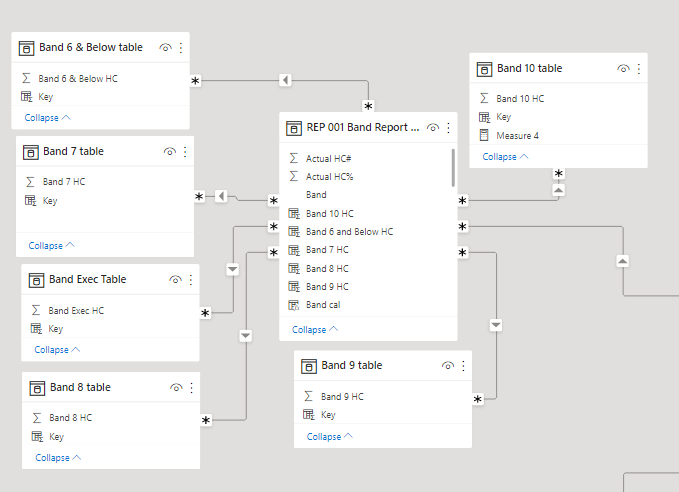This screenshot has width=679, height=492.
Task: Click the calculated column icon beside Key in Band 7 table
Action: pos(31,201)
